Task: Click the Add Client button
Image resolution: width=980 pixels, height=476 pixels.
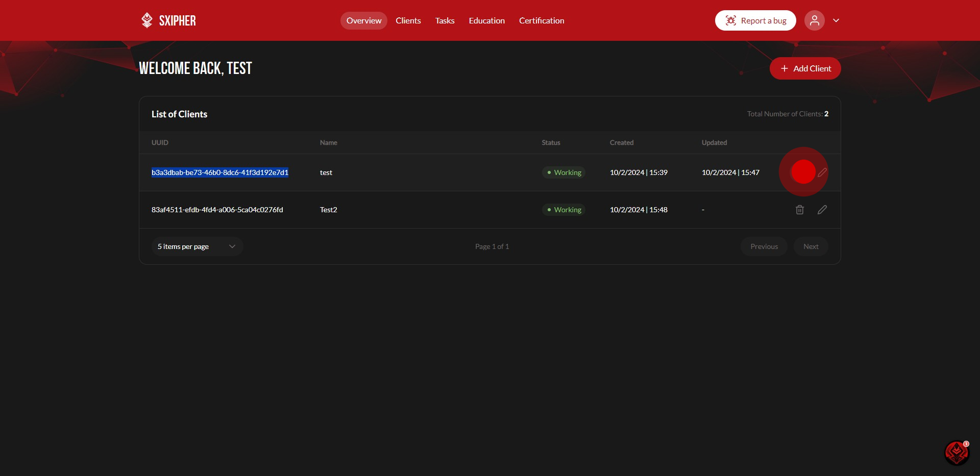Action: pyautogui.click(x=805, y=68)
